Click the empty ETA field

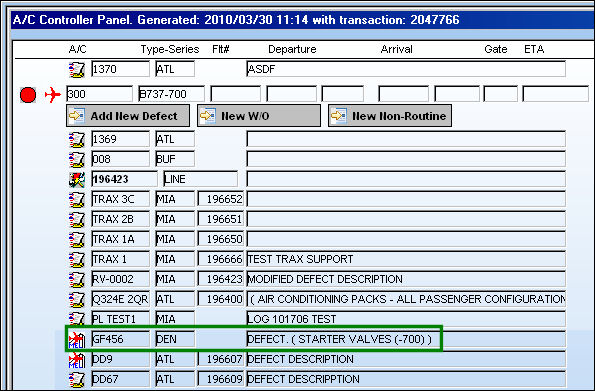[556, 94]
